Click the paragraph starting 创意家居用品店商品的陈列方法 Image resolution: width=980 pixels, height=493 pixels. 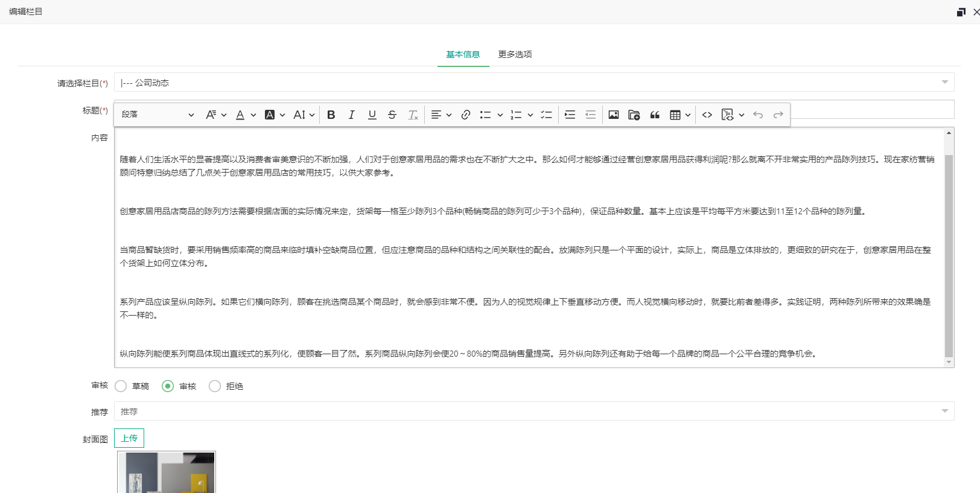tap(494, 211)
